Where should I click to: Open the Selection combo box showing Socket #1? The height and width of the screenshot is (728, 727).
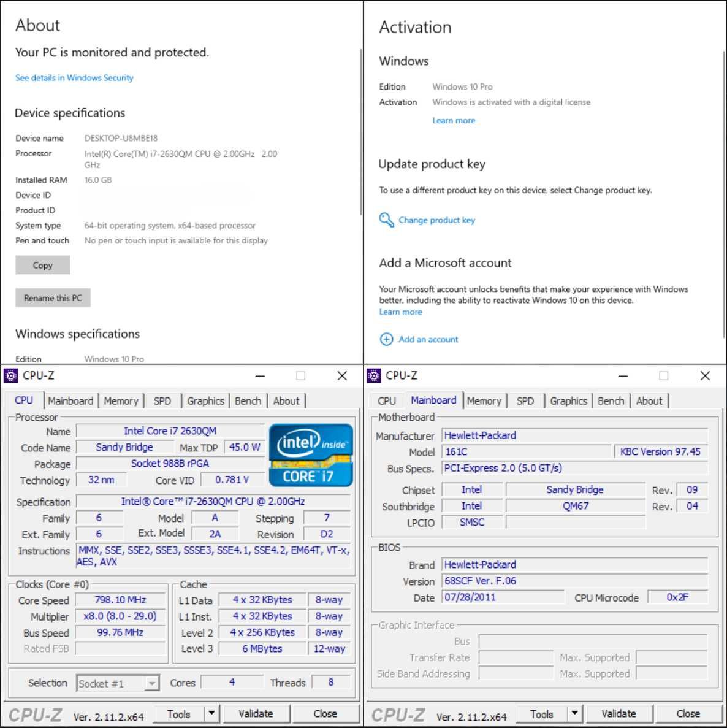click(118, 683)
